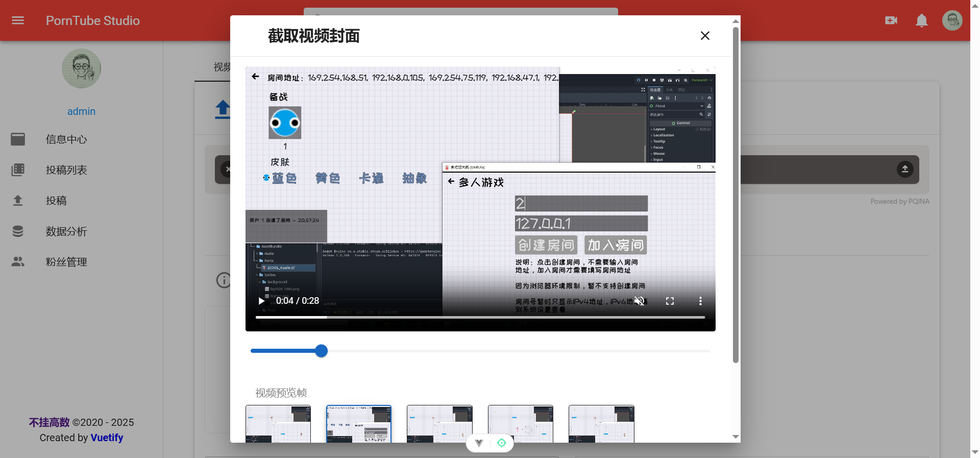Unmute the video player audio
This screenshot has width=980, height=458.
tap(639, 301)
